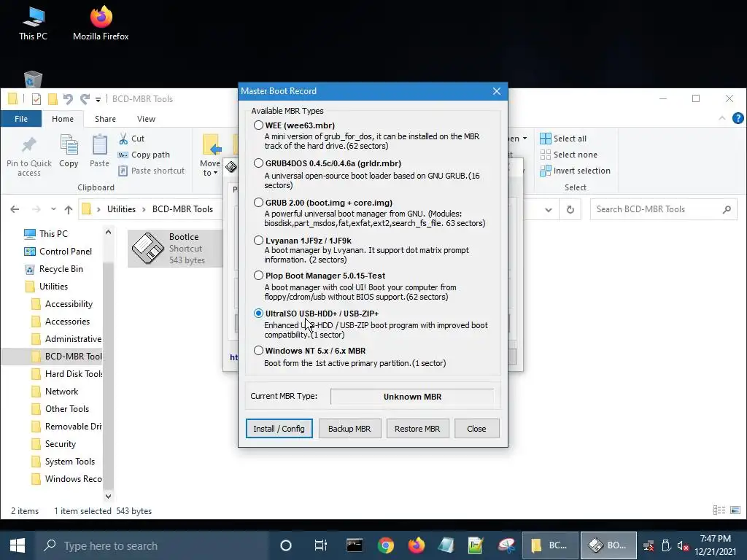Click the Refresh address bar icon
747x560 pixels.
coord(570,209)
